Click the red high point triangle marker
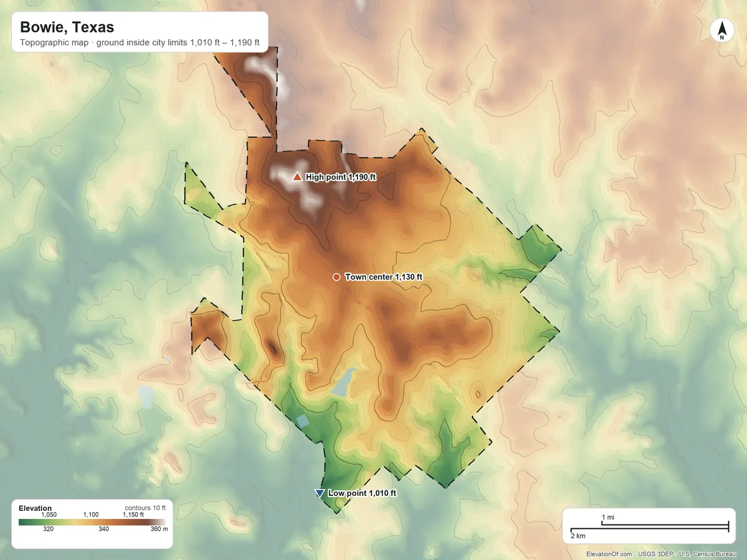The image size is (747, 560). 297,177
